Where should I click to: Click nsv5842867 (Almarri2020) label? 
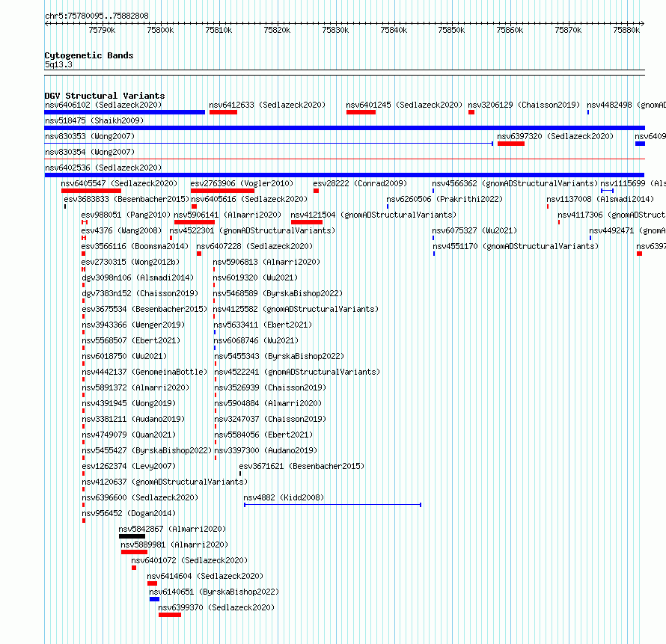tap(172, 529)
